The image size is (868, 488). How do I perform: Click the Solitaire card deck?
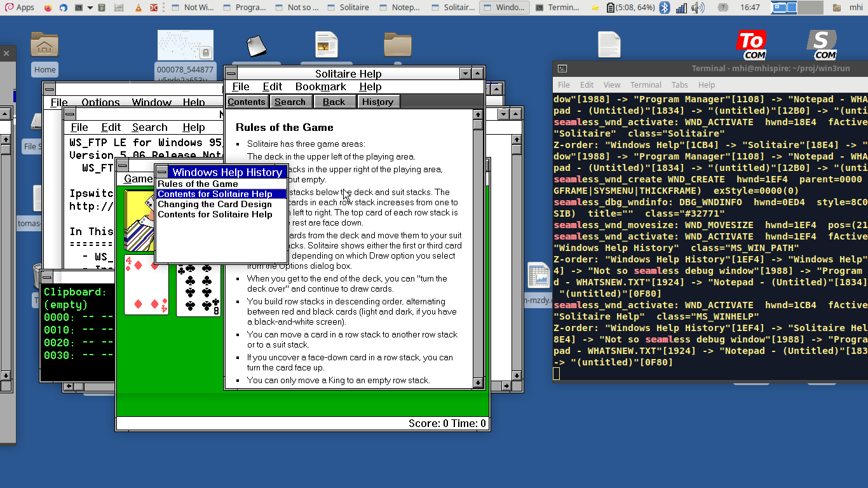tap(140, 220)
